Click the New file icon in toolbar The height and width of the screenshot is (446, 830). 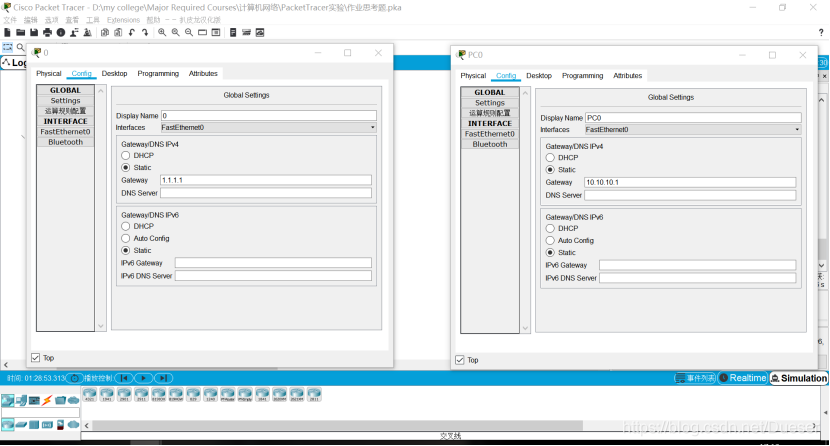tap(7, 32)
